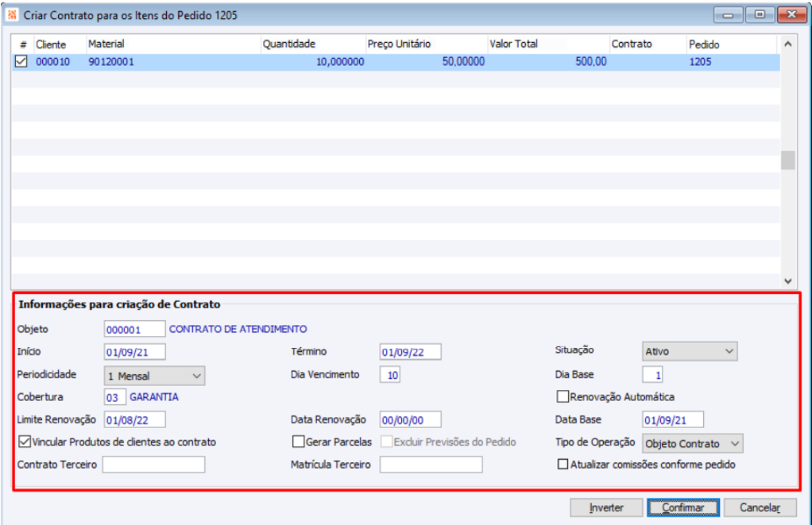Click the Término date field
The image size is (812, 525).
pos(410,352)
